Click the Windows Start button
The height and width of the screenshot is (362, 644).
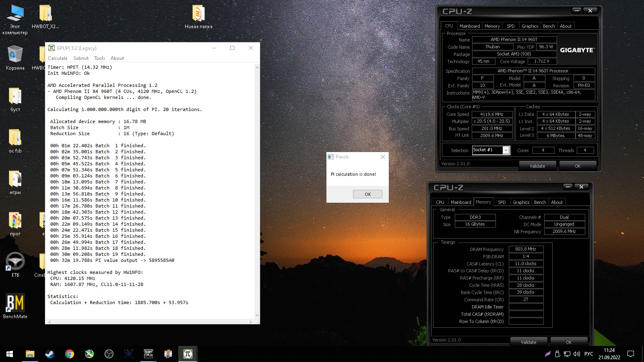point(10,354)
